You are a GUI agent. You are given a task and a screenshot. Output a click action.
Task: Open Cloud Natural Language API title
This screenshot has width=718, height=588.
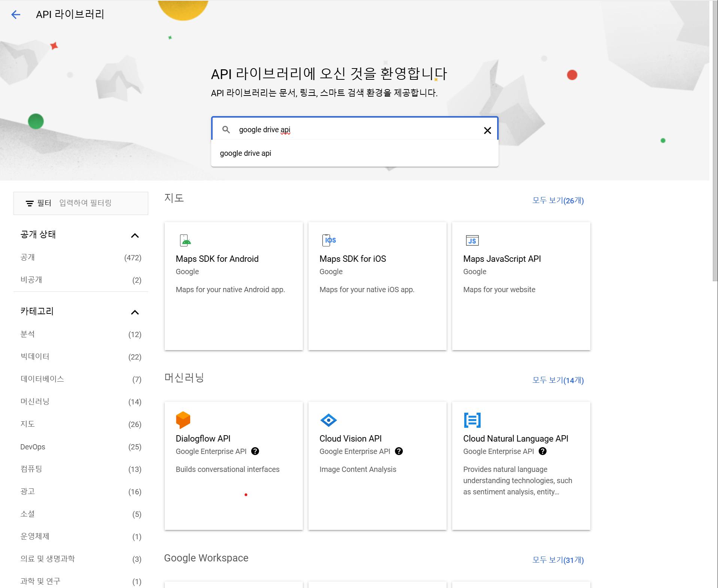coord(516,439)
